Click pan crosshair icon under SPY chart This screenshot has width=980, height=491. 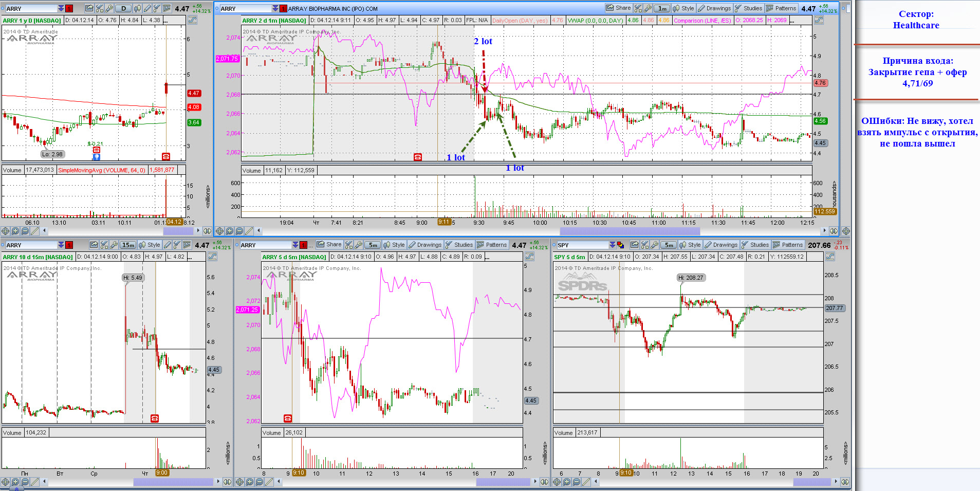pyautogui.click(x=557, y=482)
